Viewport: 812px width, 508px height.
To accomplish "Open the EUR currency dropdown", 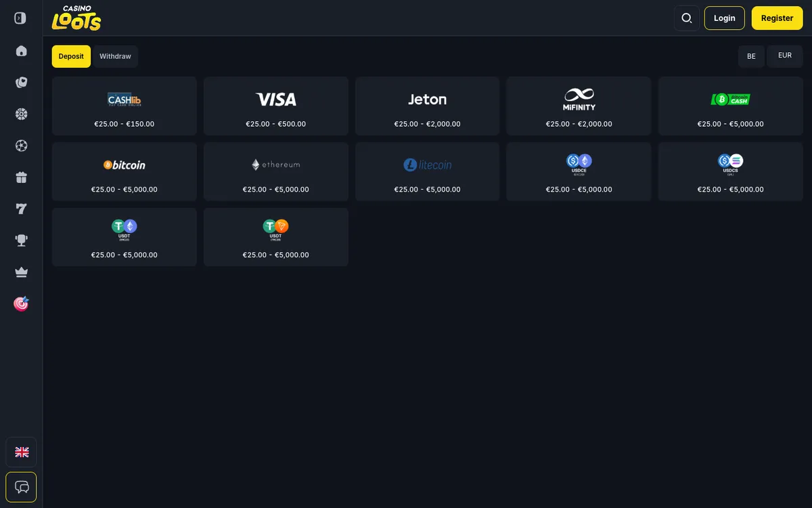I will tap(785, 56).
